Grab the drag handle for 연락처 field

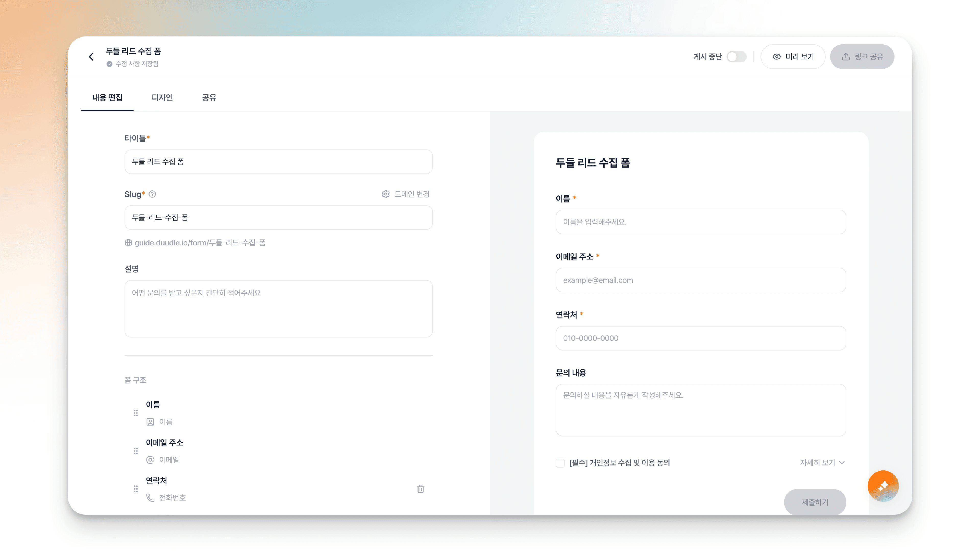point(136,489)
